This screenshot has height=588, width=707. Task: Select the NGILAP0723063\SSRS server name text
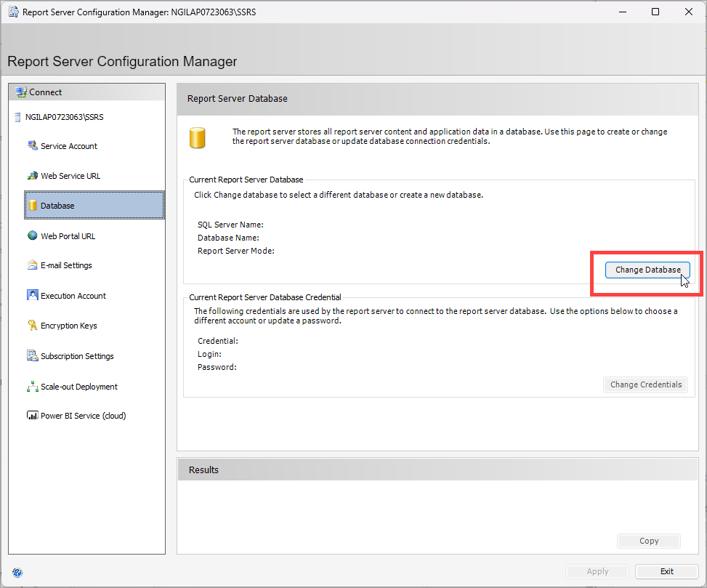[x=65, y=117]
